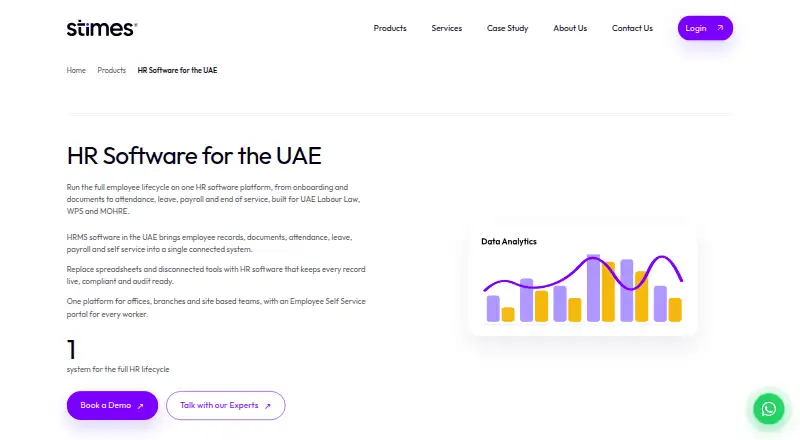Open the Services menu
The height and width of the screenshot is (440, 800).
pyautogui.click(x=446, y=28)
